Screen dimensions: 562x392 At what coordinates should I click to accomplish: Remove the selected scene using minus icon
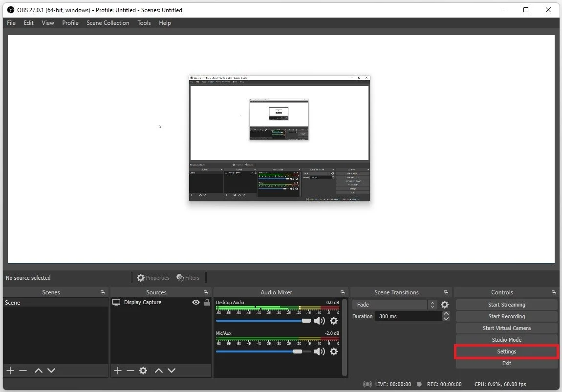pos(22,371)
